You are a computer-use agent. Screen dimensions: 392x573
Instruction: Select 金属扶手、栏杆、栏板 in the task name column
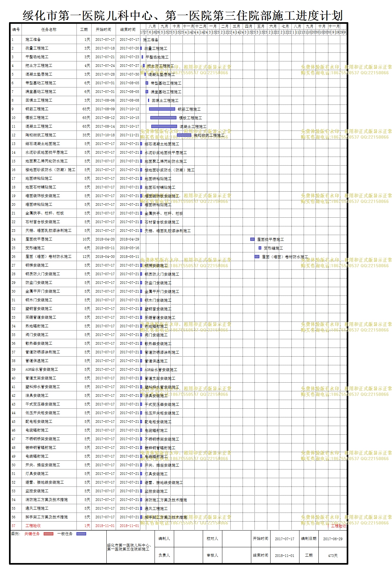pyautogui.click(x=45, y=213)
